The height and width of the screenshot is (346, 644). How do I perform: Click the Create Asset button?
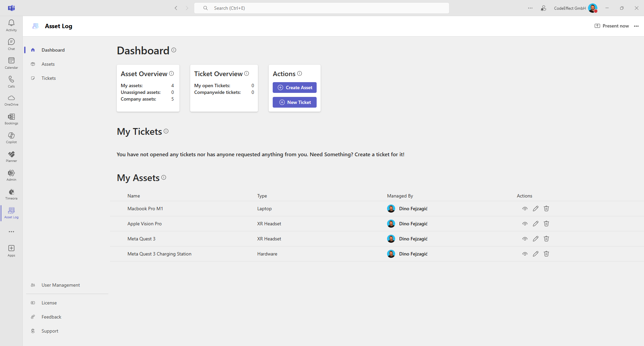tap(294, 88)
